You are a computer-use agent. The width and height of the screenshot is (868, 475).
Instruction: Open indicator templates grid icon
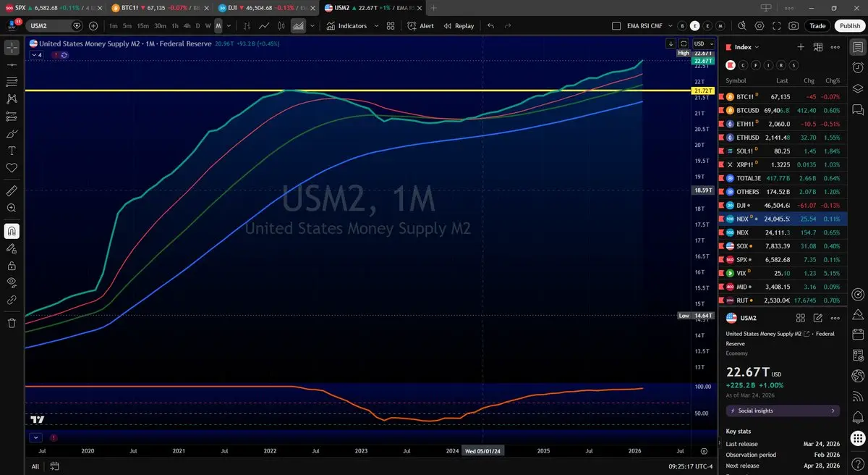(x=391, y=25)
